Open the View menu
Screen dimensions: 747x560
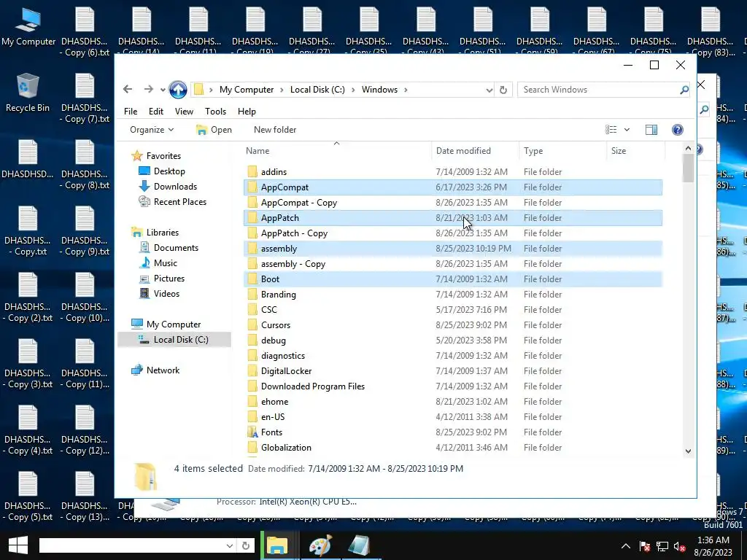click(184, 111)
